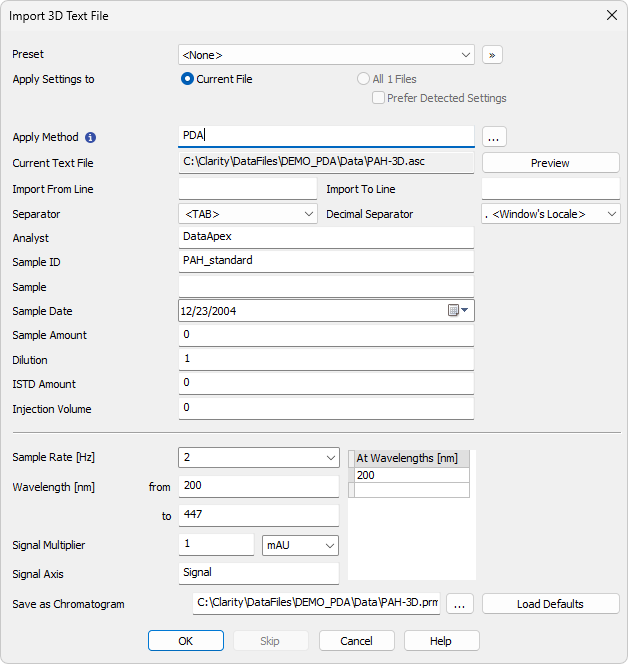Click the empty wavelength table row
This screenshot has height=664, width=628.
click(x=412, y=490)
